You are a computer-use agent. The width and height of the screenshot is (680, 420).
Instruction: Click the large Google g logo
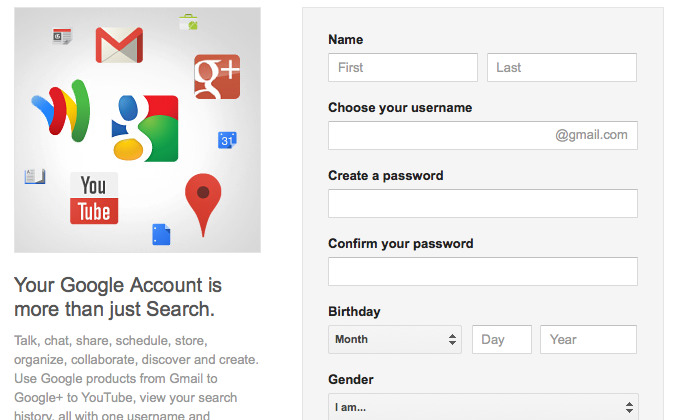(x=145, y=128)
